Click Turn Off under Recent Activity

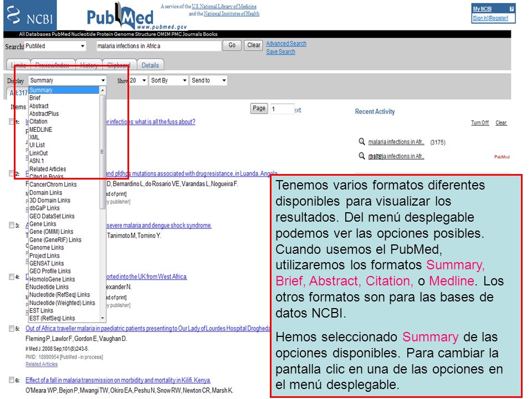[480, 122]
